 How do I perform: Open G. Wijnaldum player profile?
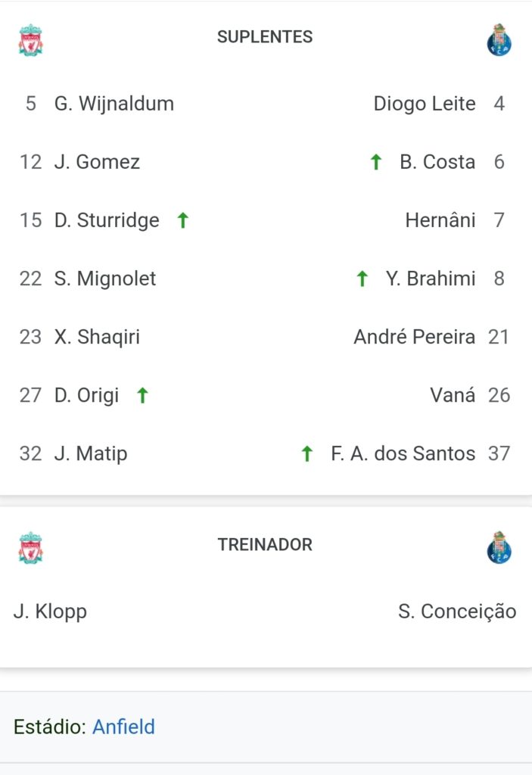[114, 104]
